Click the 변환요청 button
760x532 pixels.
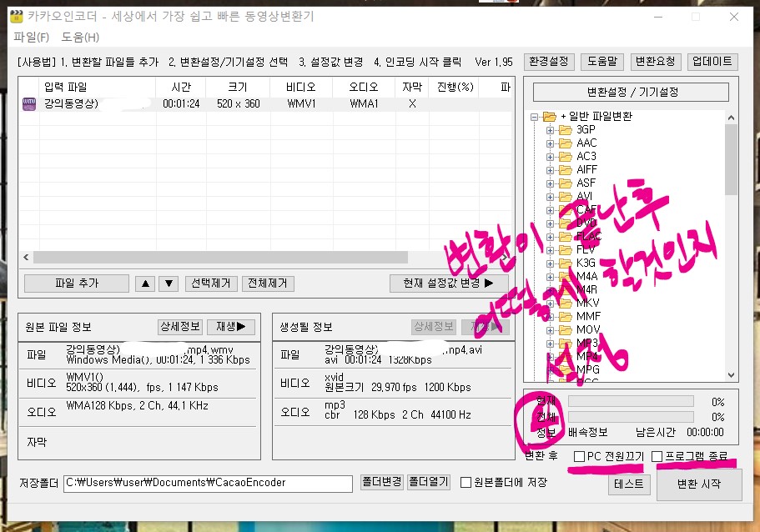(656, 62)
